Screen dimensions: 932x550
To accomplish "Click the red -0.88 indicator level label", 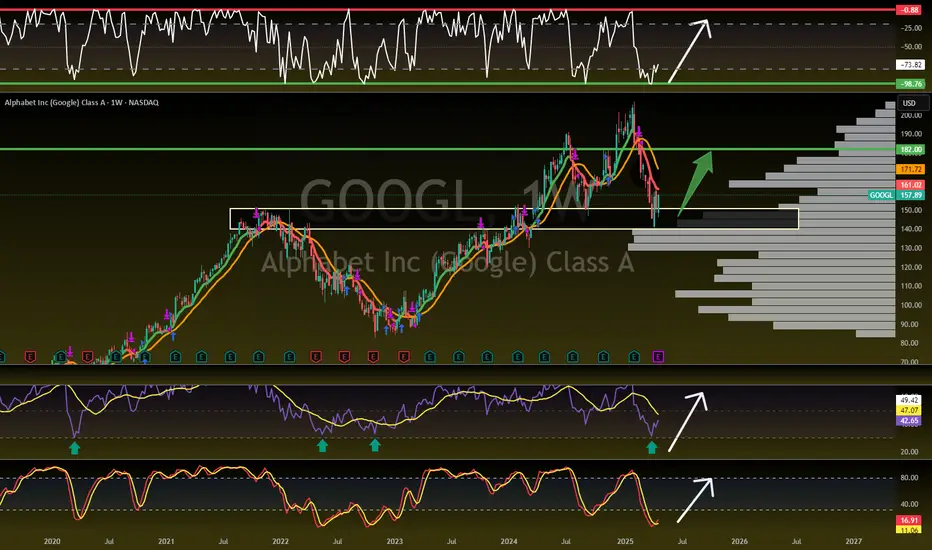I will [x=910, y=10].
